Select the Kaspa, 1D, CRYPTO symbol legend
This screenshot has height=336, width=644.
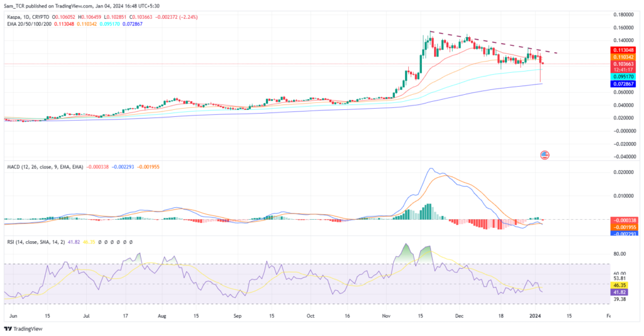pyautogui.click(x=28, y=17)
